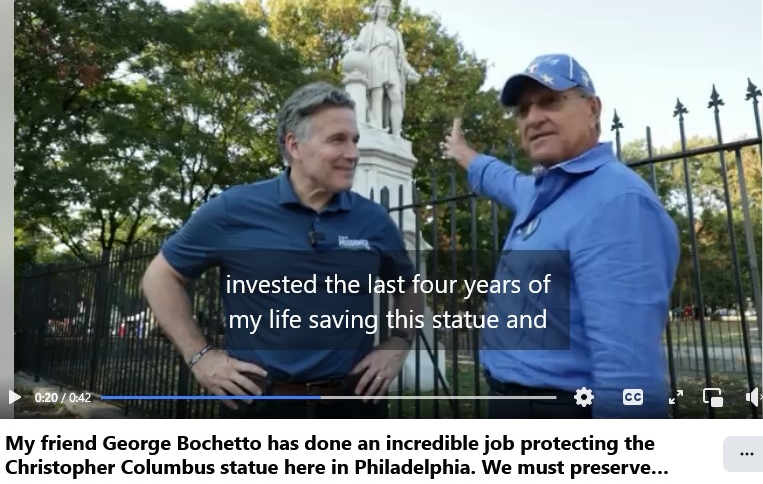Click the 'Christopher Columbus statue' description line
The height and width of the screenshot is (484, 763).
(x=337, y=467)
